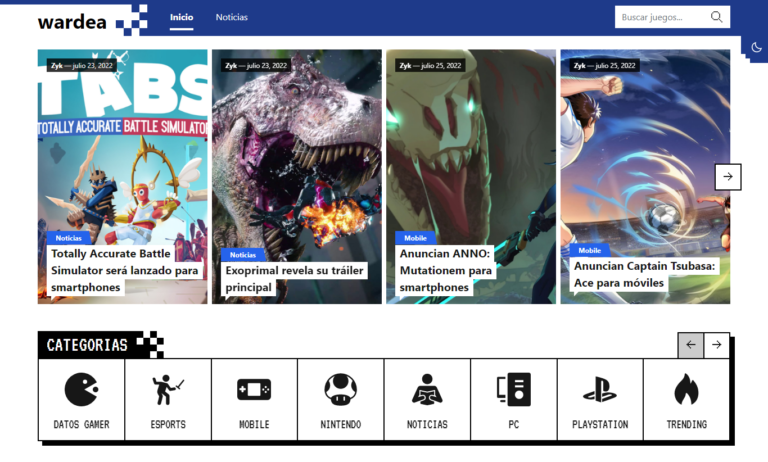Click Noticias tag on TABS card

[69, 238]
